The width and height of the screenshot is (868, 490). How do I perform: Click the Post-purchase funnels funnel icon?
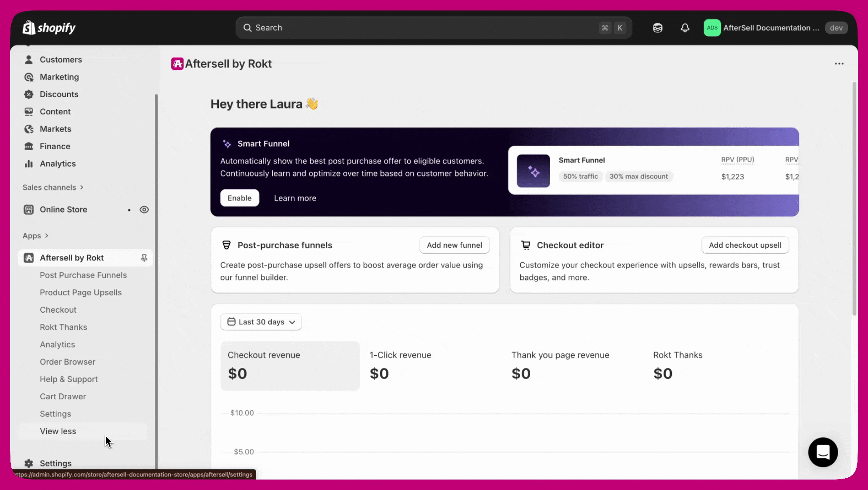(226, 245)
